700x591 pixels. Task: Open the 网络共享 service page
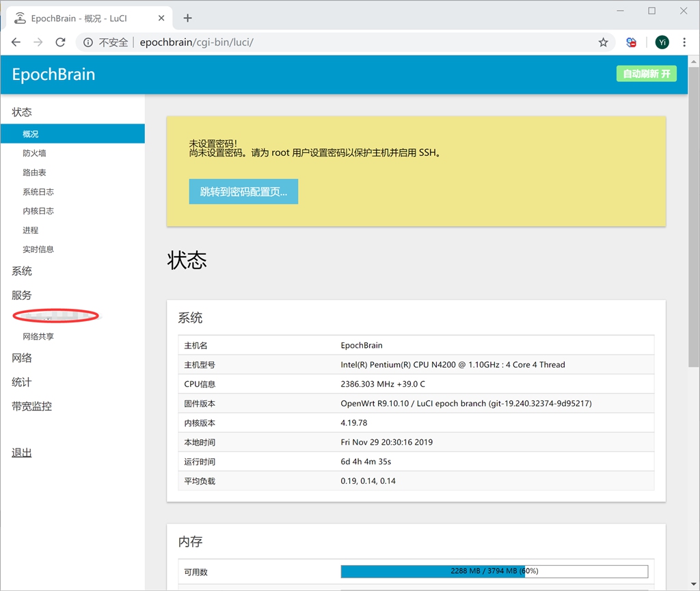tap(38, 336)
